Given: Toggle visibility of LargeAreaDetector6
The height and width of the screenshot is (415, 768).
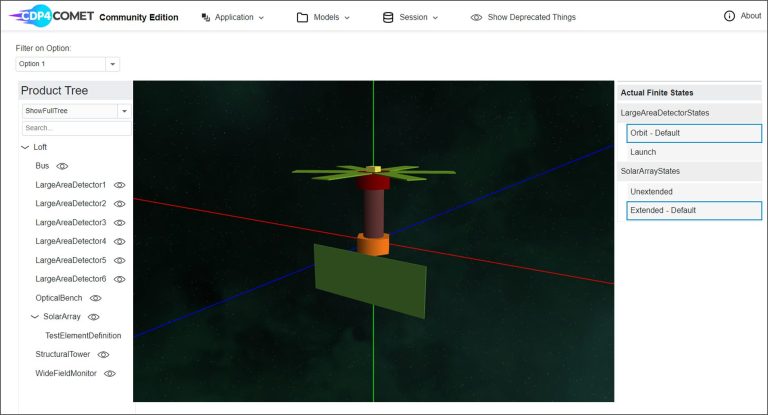Looking at the screenshot, I should click(x=120, y=279).
